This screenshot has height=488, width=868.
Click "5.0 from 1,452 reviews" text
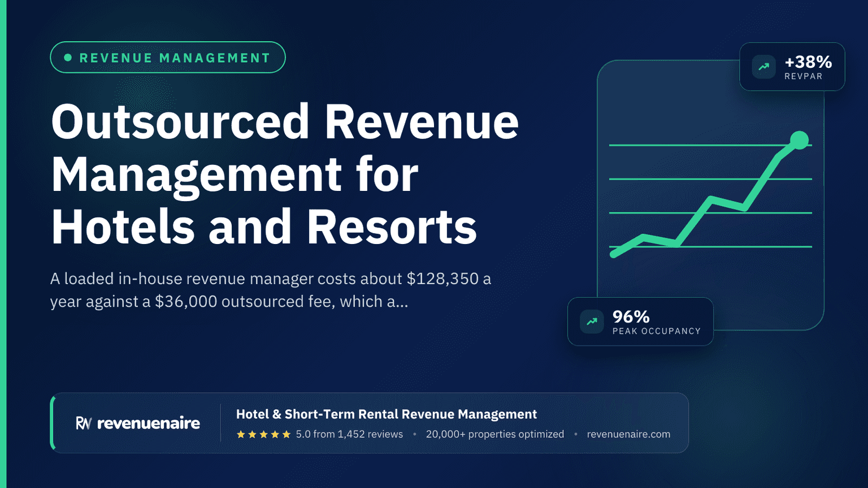(349, 434)
